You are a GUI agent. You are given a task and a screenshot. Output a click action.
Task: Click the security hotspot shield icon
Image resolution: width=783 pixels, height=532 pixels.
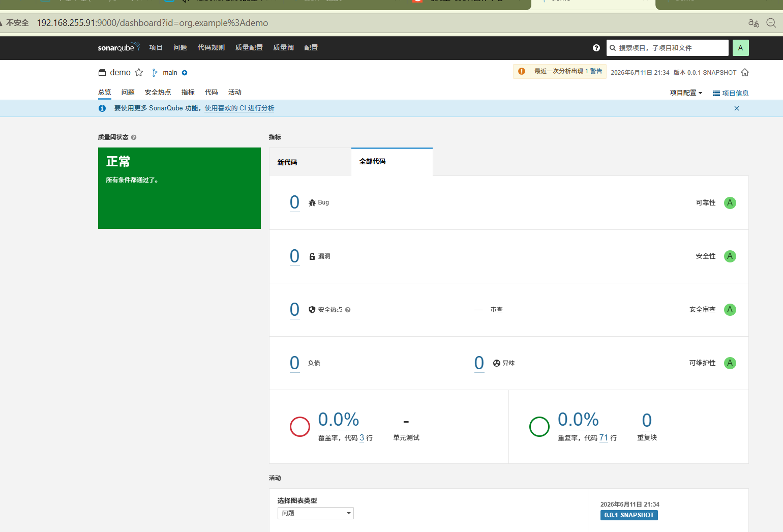tap(312, 310)
